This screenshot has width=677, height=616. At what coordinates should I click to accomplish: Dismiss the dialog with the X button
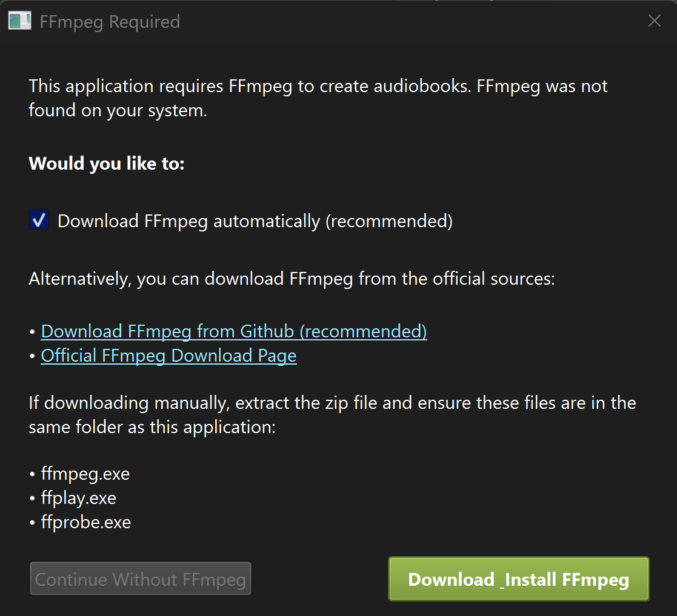(x=654, y=21)
